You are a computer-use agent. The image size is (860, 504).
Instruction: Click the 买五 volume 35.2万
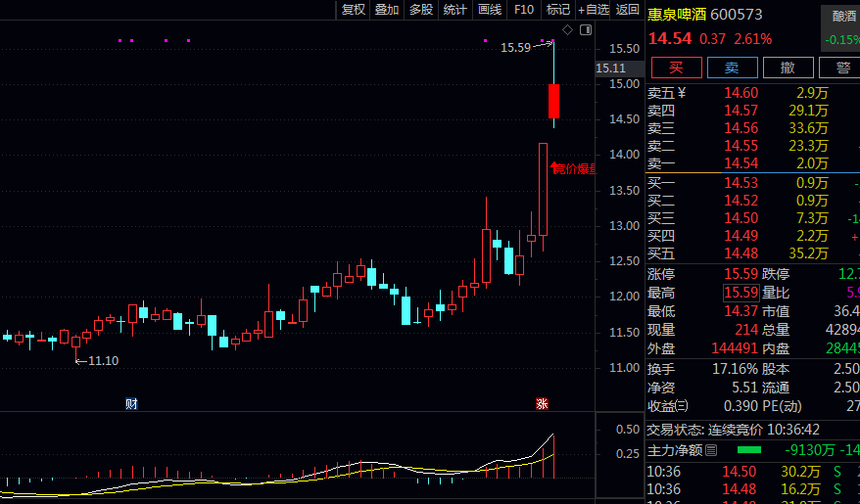pyautogui.click(x=808, y=253)
